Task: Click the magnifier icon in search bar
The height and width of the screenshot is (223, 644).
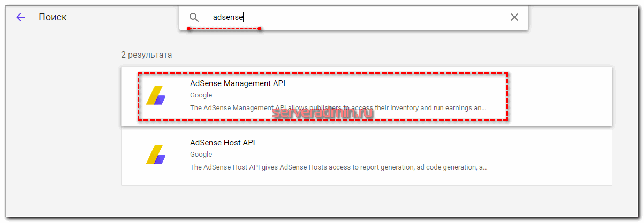Action: (x=194, y=17)
